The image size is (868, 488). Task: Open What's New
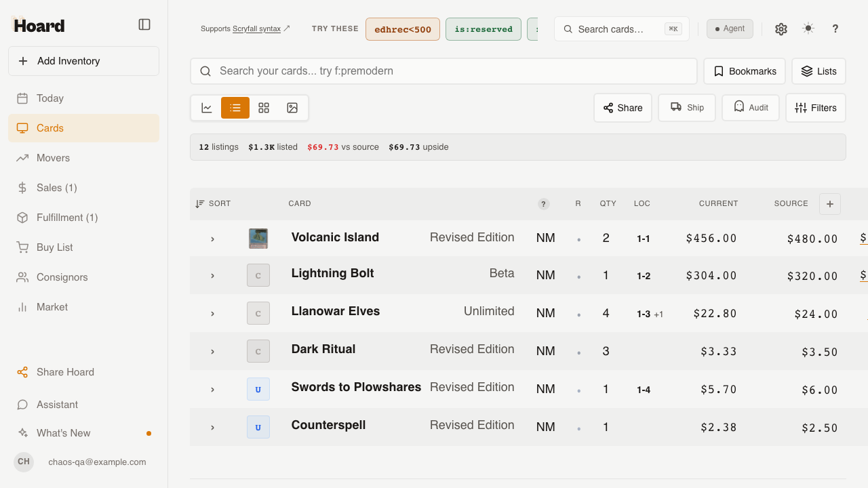click(83, 433)
